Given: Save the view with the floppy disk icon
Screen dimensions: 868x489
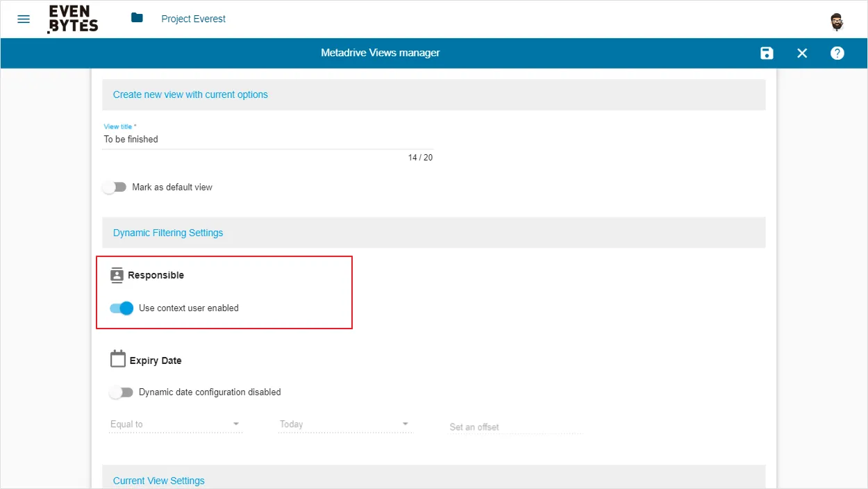Looking at the screenshot, I should tap(767, 53).
